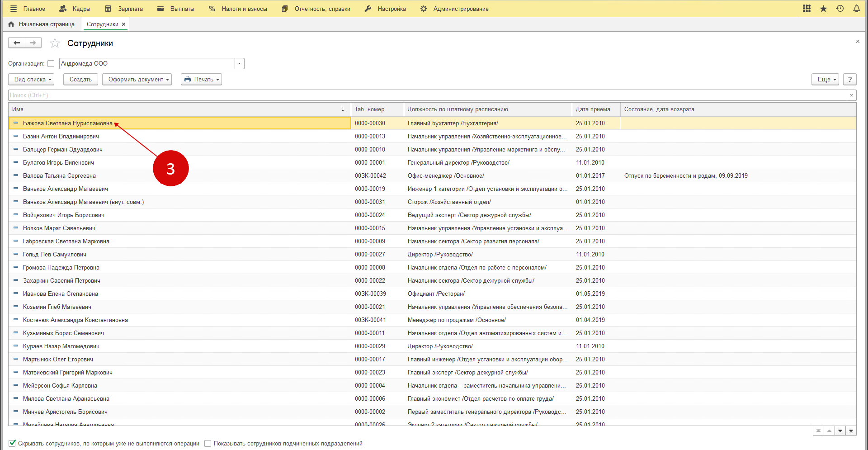Open Налоги и взносы menu

click(x=238, y=9)
